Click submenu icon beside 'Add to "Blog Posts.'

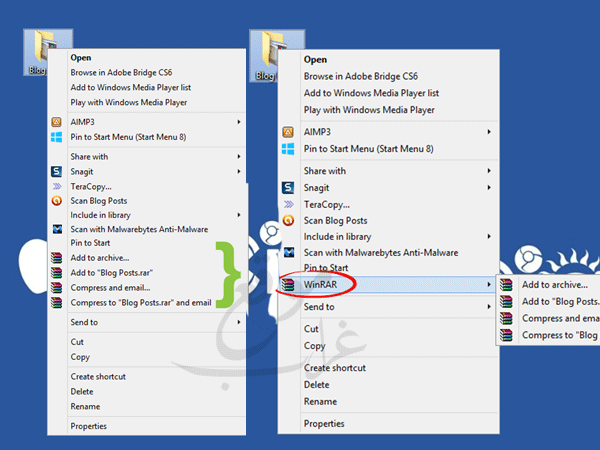(x=506, y=302)
